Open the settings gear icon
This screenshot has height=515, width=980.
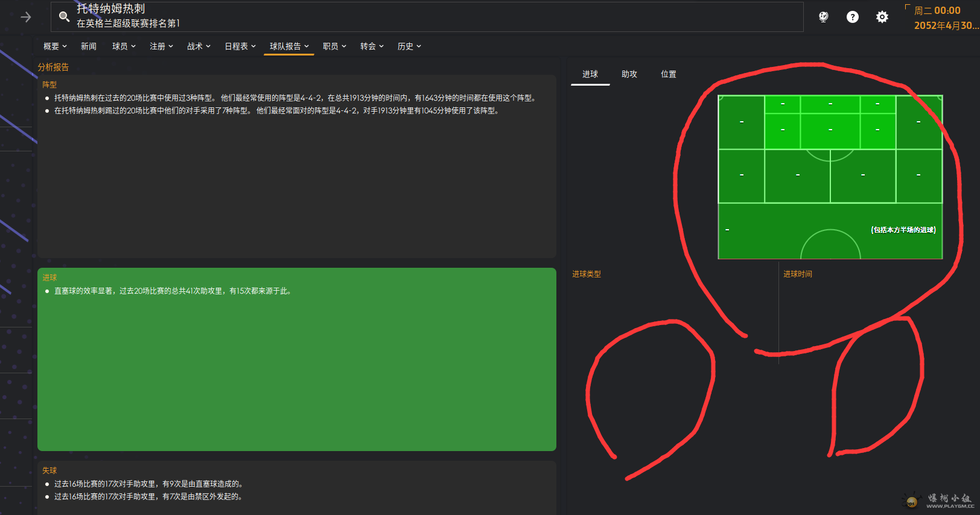click(x=882, y=17)
